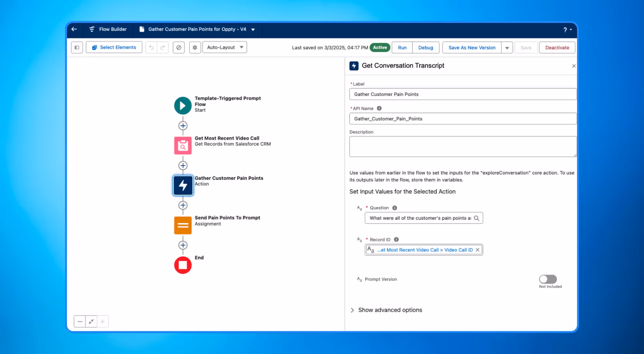Open the Auto-Layout dropdown
The width and height of the screenshot is (644, 354).
coord(225,47)
